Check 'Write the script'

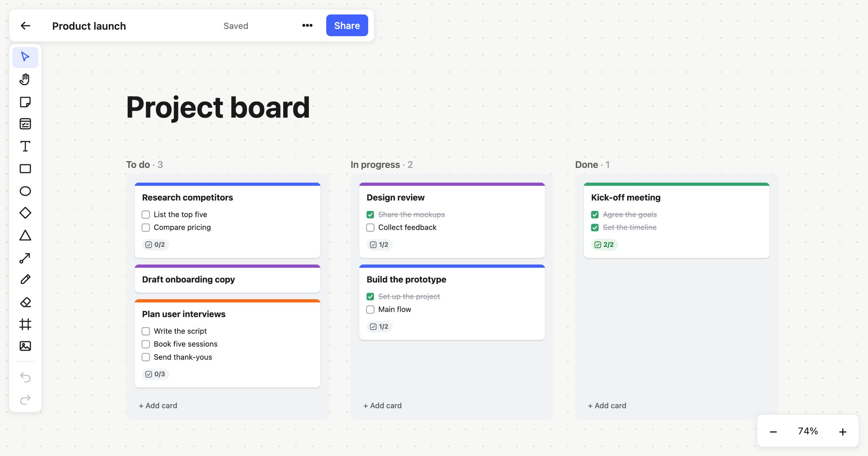[146, 331]
